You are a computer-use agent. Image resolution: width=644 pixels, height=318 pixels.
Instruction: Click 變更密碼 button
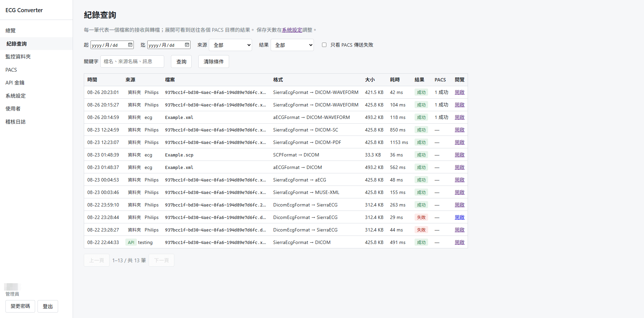click(x=20, y=306)
